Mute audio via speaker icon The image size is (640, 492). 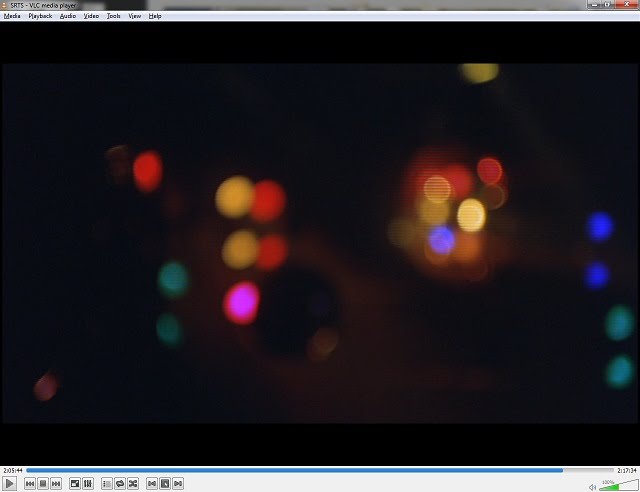(593, 486)
